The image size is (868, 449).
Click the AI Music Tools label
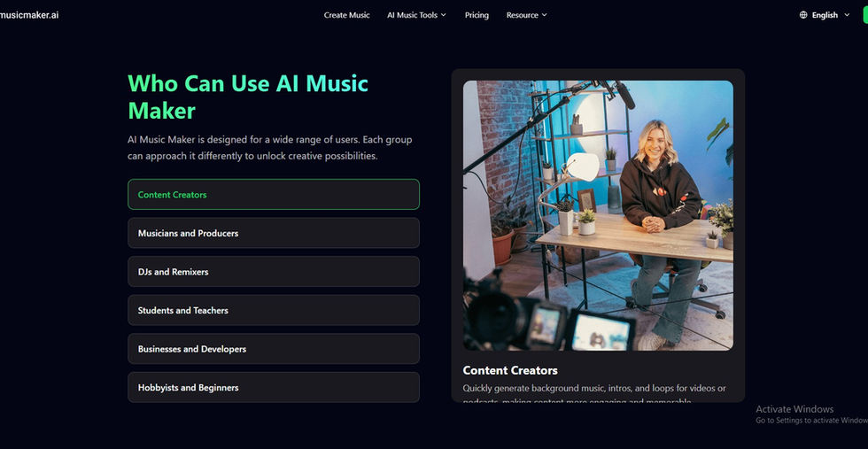point(413,15)
